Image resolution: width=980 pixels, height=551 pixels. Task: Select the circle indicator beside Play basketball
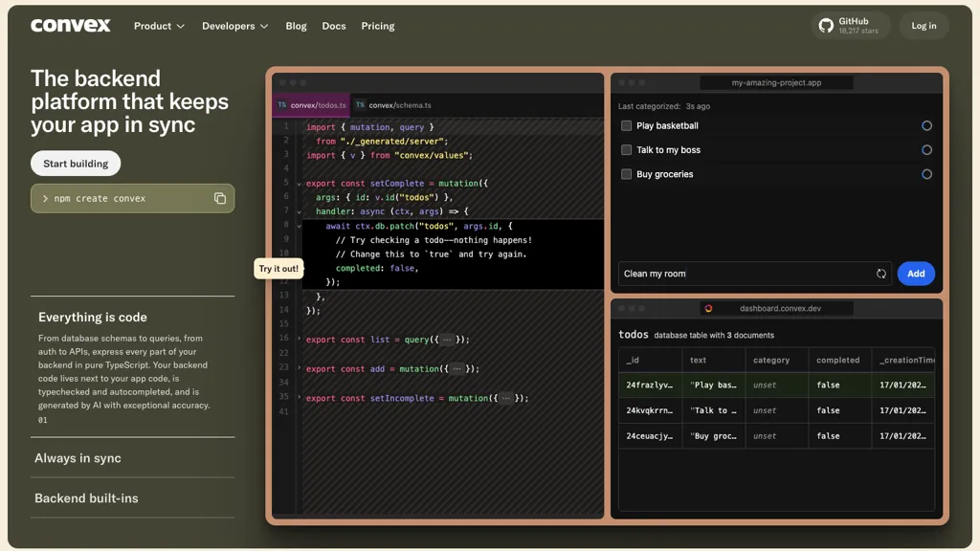[925, 125]
